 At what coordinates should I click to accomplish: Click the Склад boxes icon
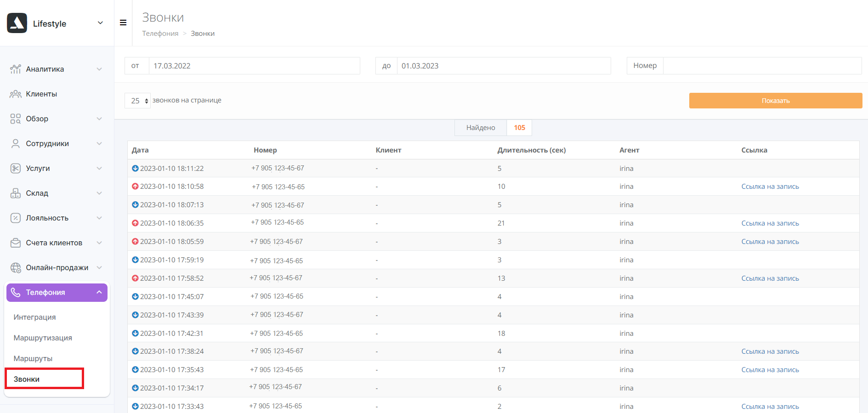point(16,193)
